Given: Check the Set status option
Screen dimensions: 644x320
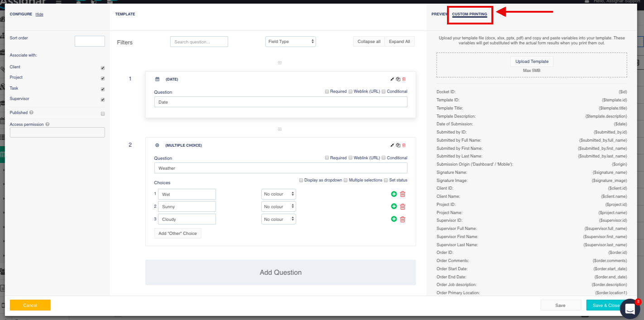Looking at the screenshot, I should point(386,180).
